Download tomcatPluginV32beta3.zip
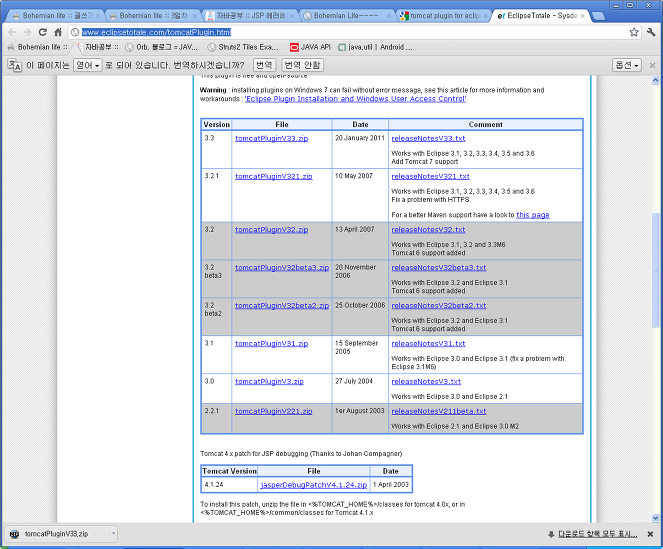 pos(282,268)
